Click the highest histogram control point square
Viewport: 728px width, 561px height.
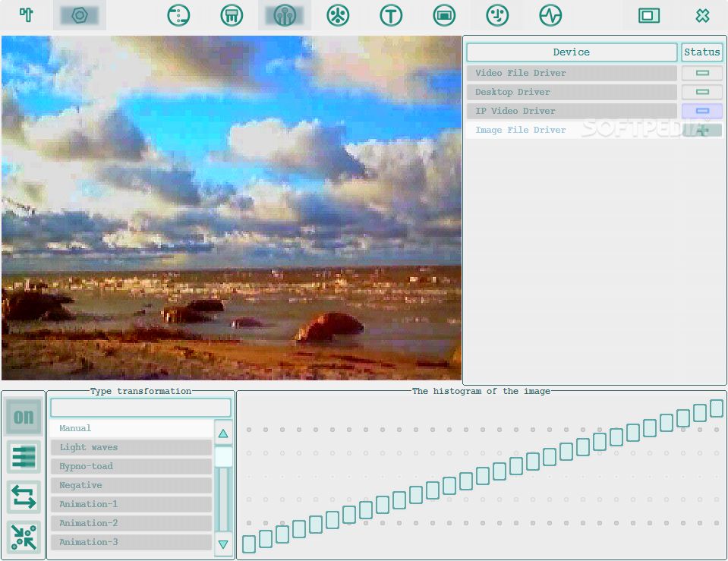(x=717, y=408)
